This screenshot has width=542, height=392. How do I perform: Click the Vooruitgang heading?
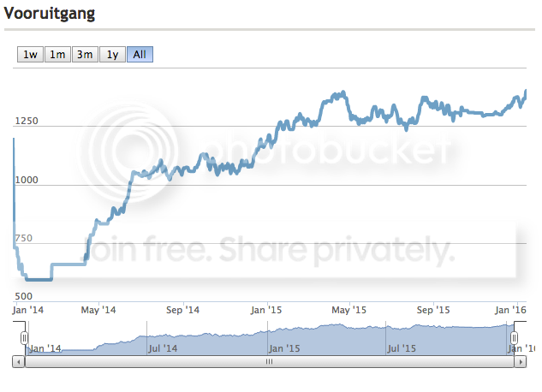(50, 14)
